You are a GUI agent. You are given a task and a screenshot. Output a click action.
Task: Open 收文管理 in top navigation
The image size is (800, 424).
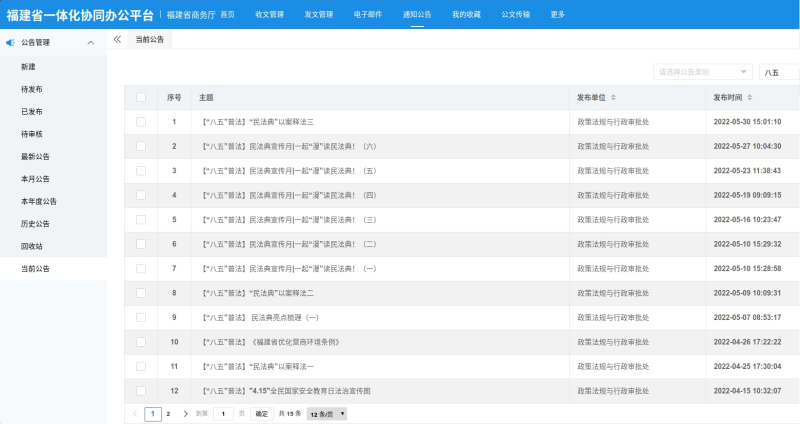coord(269,14)
